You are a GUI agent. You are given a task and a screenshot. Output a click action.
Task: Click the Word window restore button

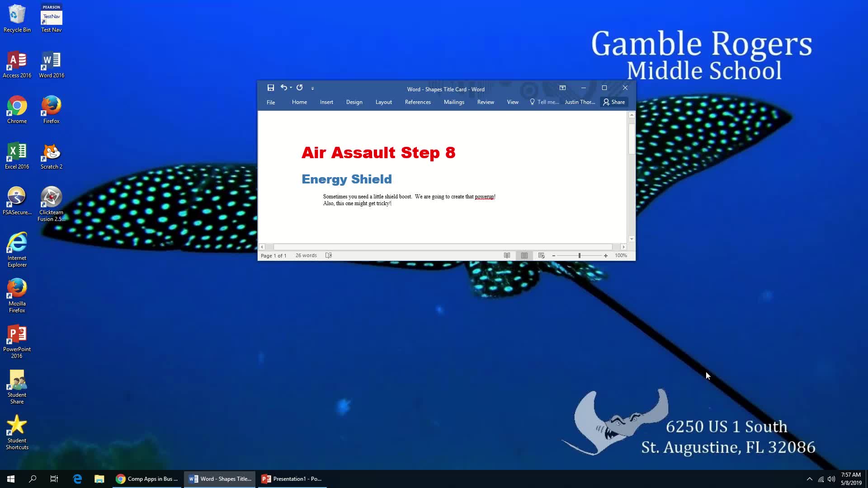coord(604,88)
